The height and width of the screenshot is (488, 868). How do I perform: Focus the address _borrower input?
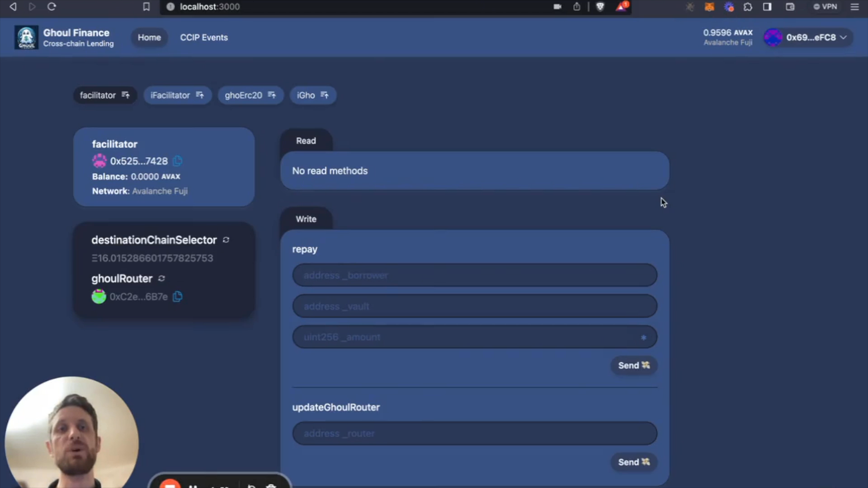coord(475,275)
